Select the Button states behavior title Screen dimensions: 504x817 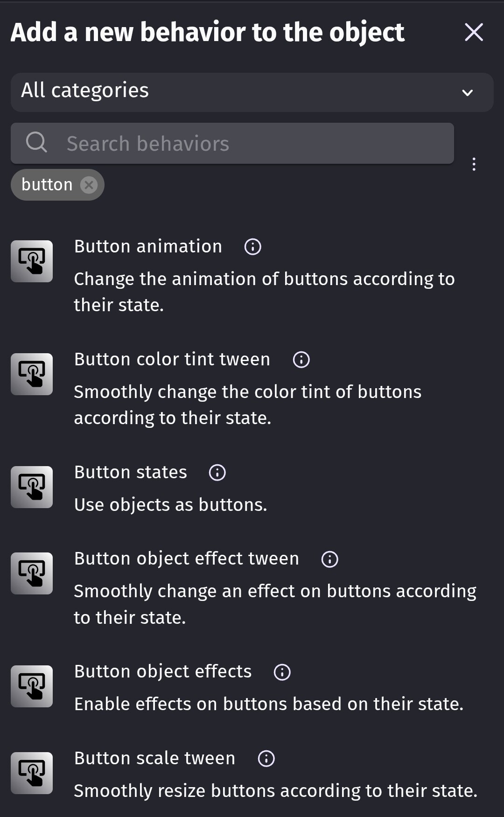pos(131,472)
